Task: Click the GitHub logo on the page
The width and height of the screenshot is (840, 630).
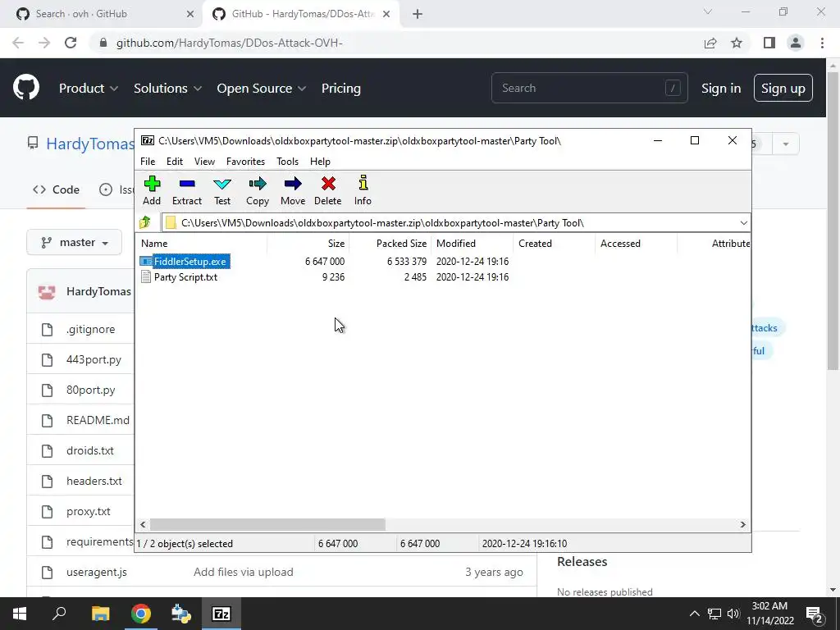Action: point(26,88)
